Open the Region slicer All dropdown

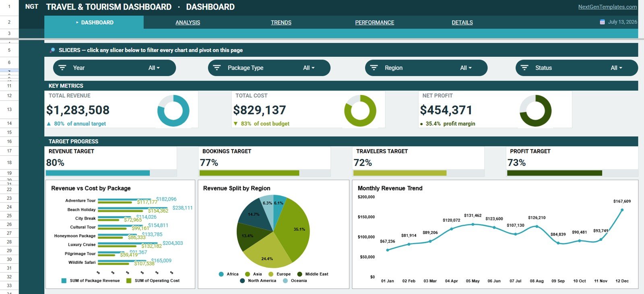466,68
